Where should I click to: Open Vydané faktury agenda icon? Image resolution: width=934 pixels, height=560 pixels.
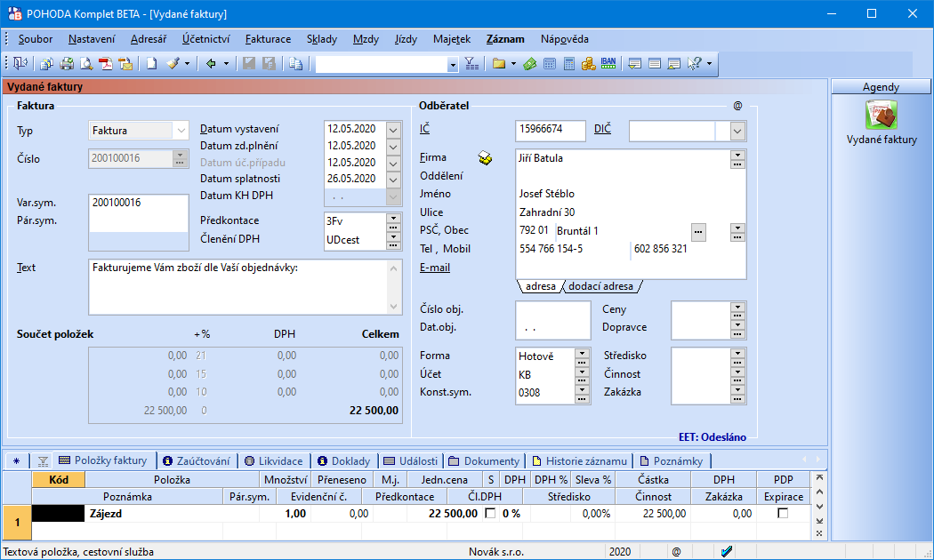click(x=882, y=115)
